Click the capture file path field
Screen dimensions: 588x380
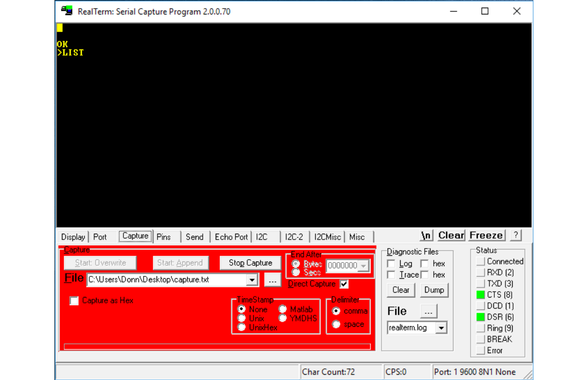click(x=167, y=280)
